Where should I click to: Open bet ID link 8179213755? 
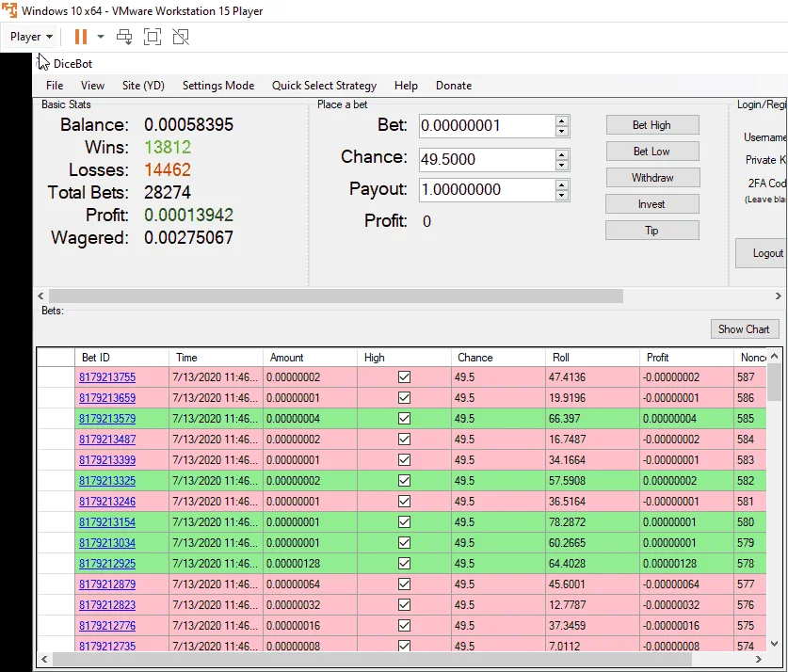coord(107,377)
